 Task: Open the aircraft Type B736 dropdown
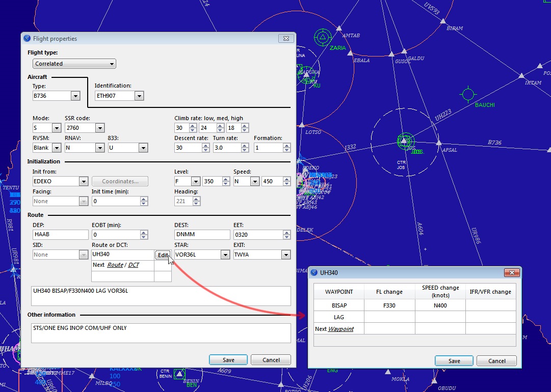(75, 96)
